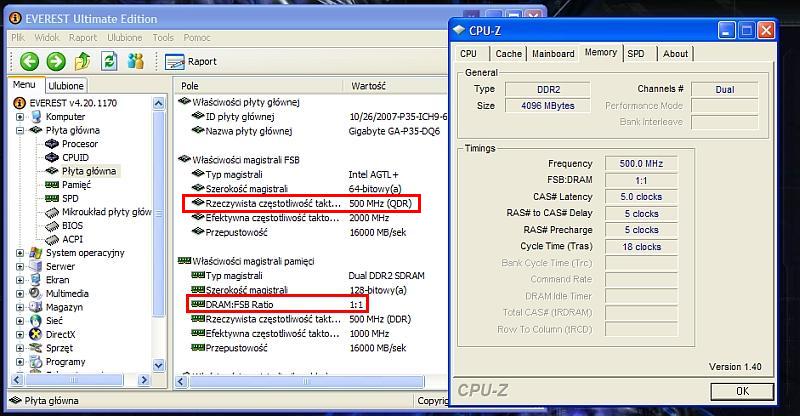Switch to CPU tab in CPU-Z
Viewport: 800px width, 416px height.
tap(468, 54)
